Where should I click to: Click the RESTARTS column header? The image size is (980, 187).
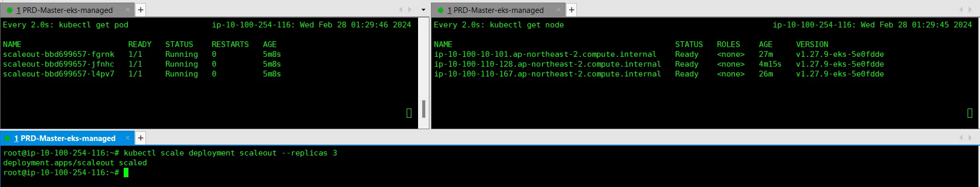pos(230,44)
